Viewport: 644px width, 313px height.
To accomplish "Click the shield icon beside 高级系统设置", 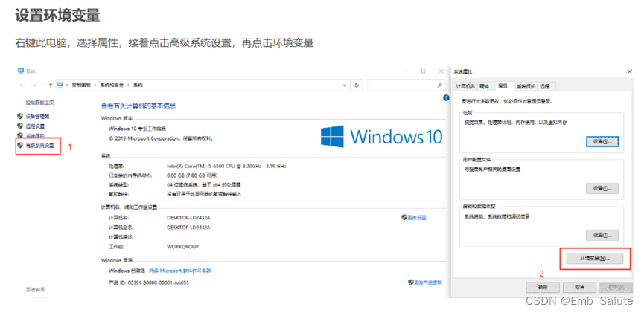I will click(x=19, y=145).
